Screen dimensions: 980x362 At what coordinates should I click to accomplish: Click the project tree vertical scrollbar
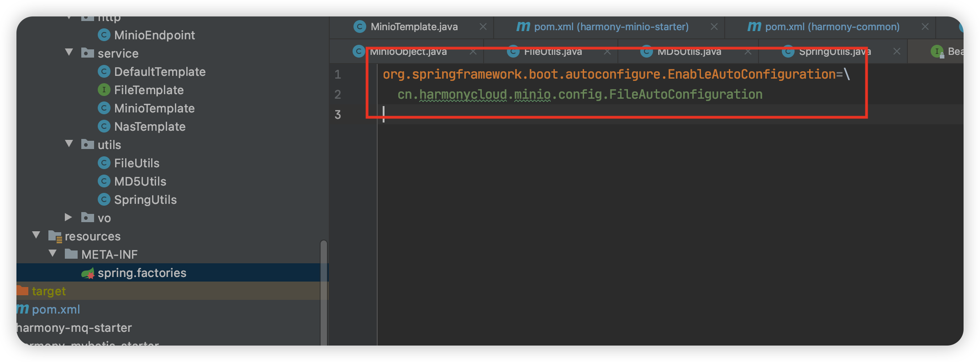coord(324,293)
